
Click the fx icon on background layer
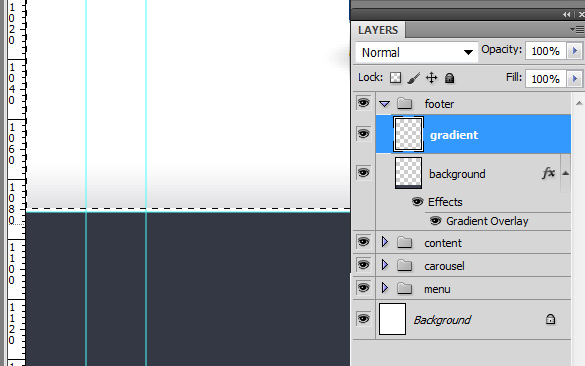(548, 173)
